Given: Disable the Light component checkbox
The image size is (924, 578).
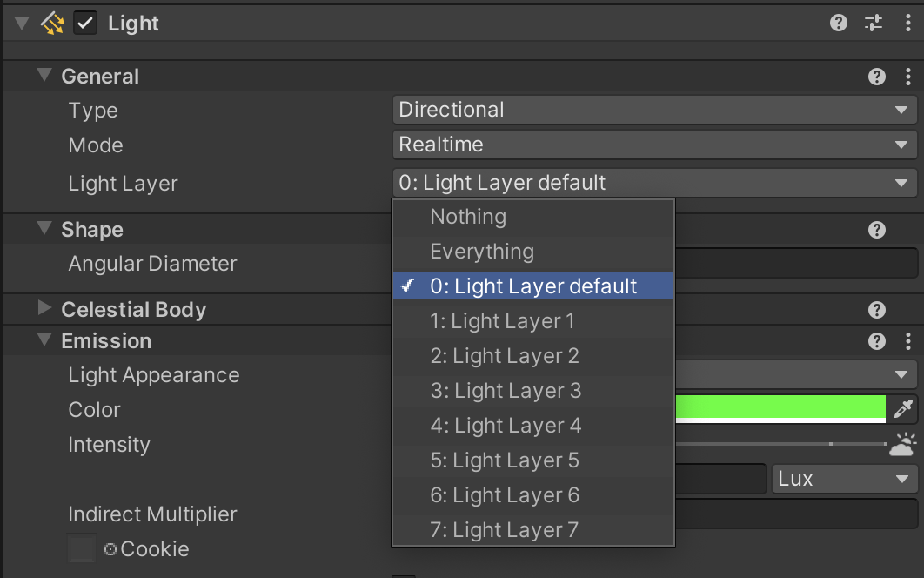Looking at the screenshot, I should (x=84, y=23).
